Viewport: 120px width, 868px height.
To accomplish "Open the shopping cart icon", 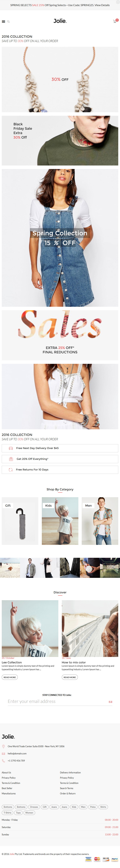I will click(x=115, y=21).
